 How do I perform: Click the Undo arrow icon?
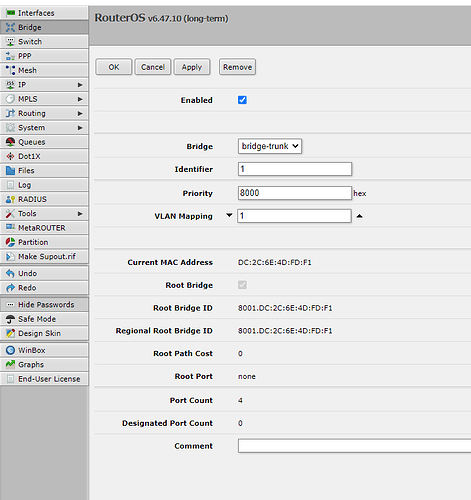(x=10, y=274)
